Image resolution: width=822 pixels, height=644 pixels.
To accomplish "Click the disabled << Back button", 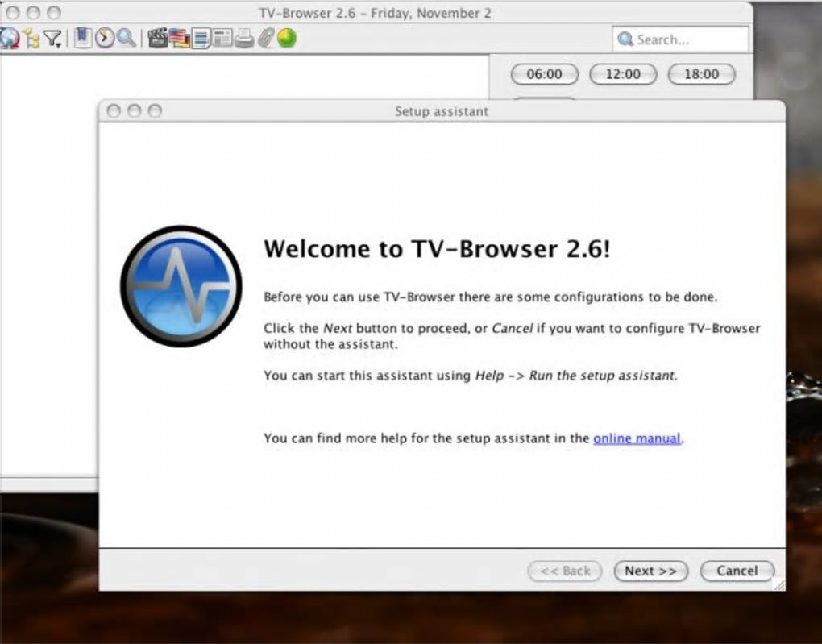I will pos(565,571).
